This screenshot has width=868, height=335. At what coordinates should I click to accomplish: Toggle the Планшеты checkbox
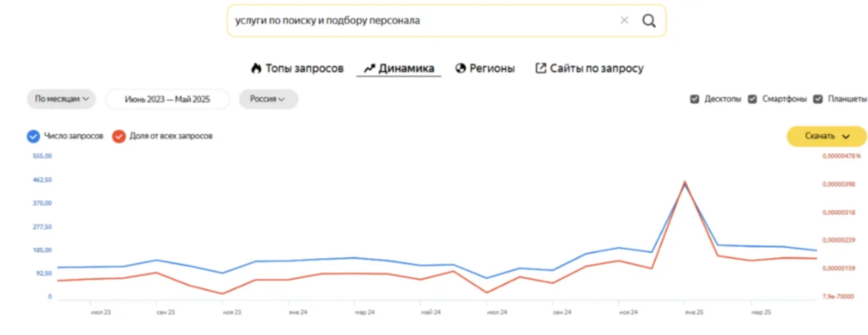[818, 99]
